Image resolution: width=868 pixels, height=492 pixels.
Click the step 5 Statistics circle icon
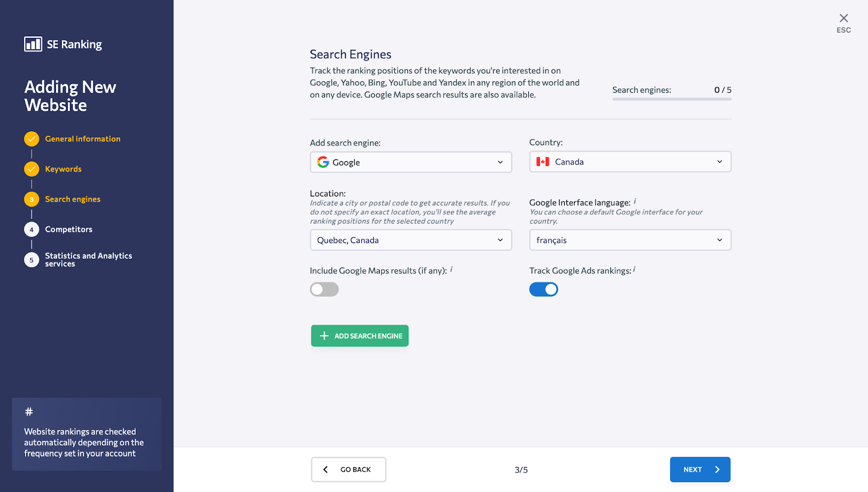tap(31, 260)
